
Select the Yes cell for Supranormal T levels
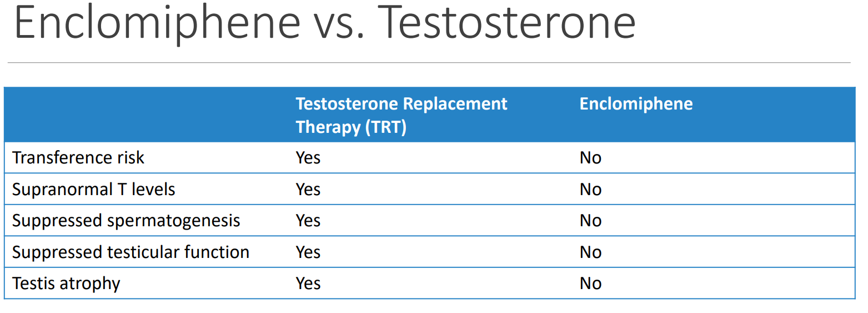[308, 190]
